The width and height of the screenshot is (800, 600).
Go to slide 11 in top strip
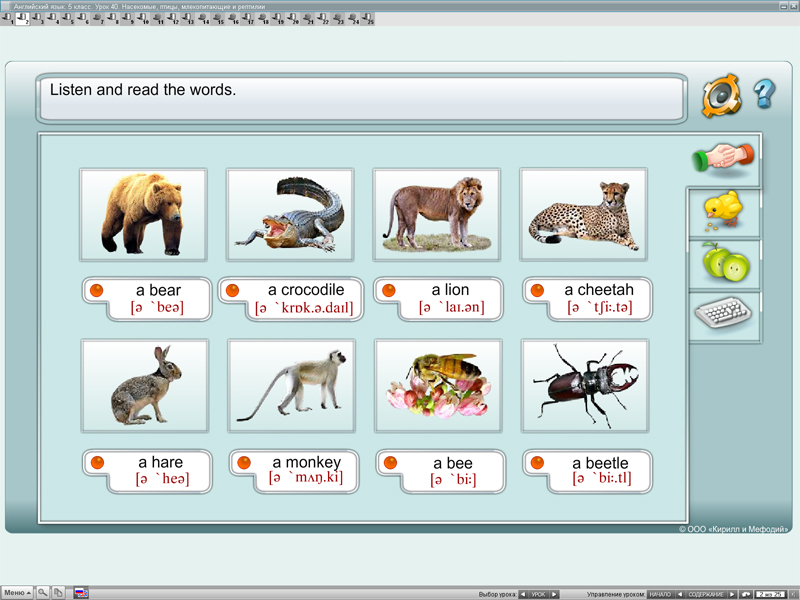pos(158,18)
